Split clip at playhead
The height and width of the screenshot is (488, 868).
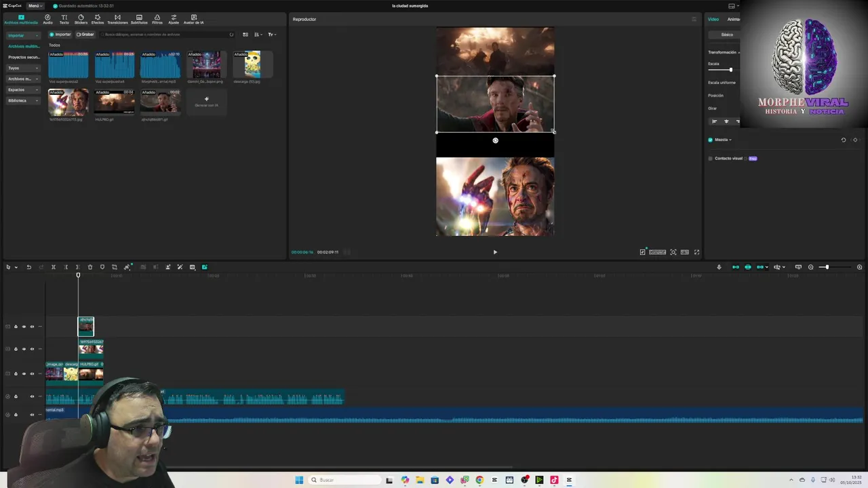click(x=54, y=267)
